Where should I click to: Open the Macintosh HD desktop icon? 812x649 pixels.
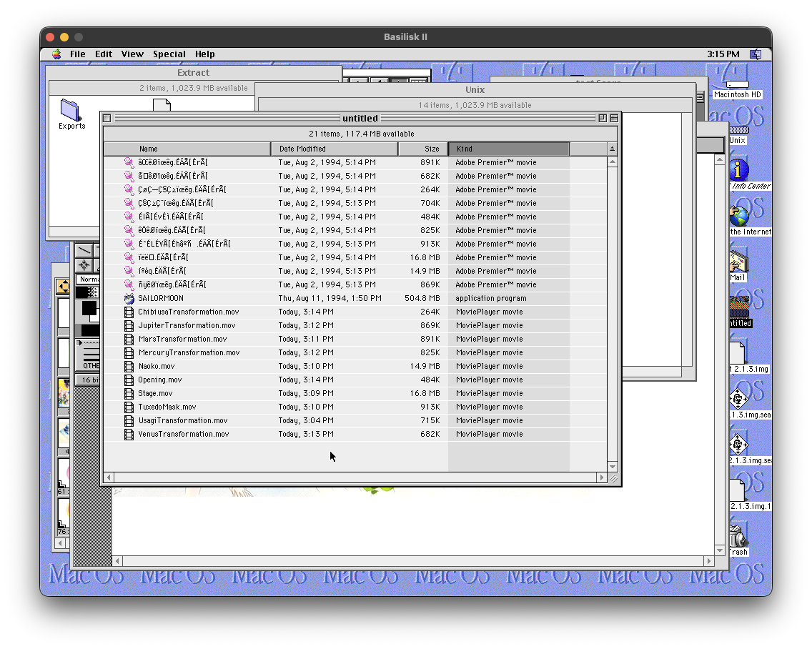point(738,79)
